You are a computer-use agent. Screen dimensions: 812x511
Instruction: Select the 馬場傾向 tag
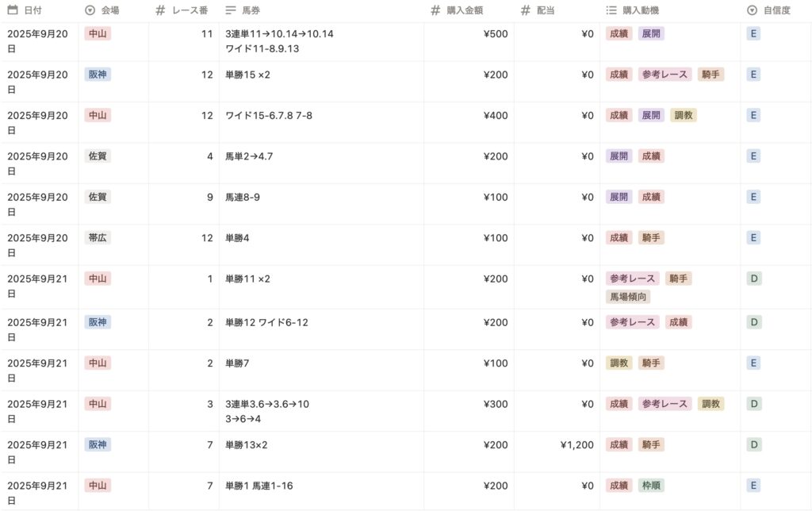tap(628, 297)
